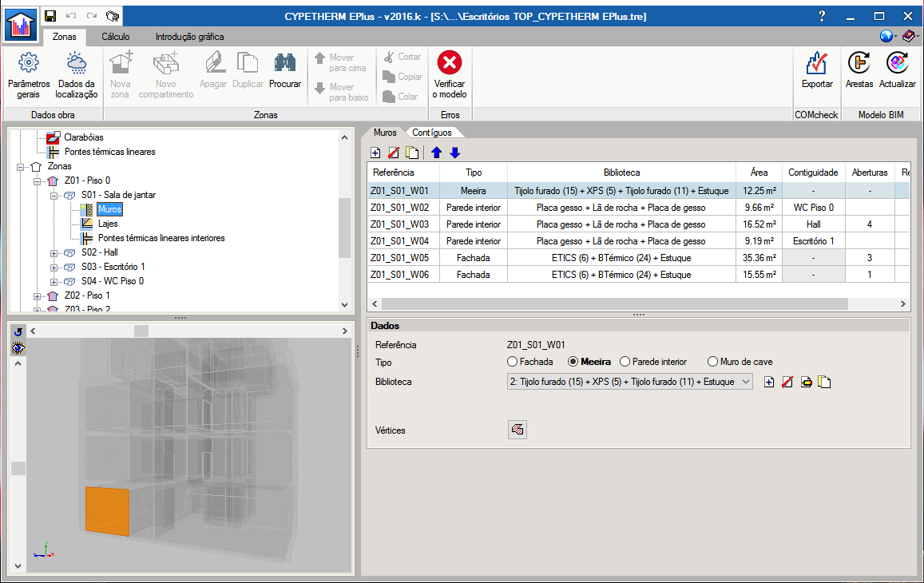Click the globe language icon
The image size is (924, 583).
point(886,37)
